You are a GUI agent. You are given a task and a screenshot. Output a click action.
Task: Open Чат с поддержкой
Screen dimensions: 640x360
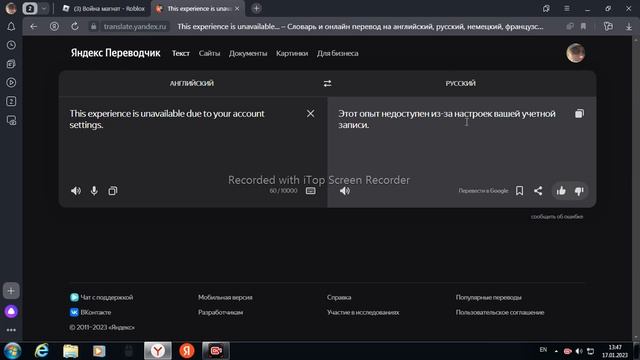pos(102,297)
